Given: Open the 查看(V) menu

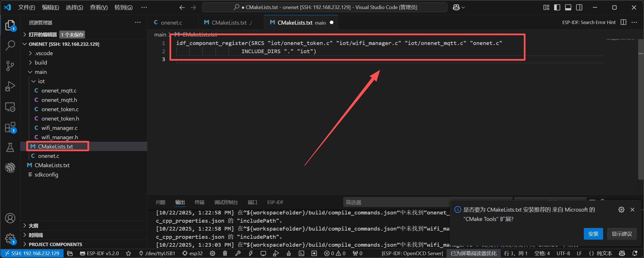Looking at the screenshot, I should click(x=98, y=7).
